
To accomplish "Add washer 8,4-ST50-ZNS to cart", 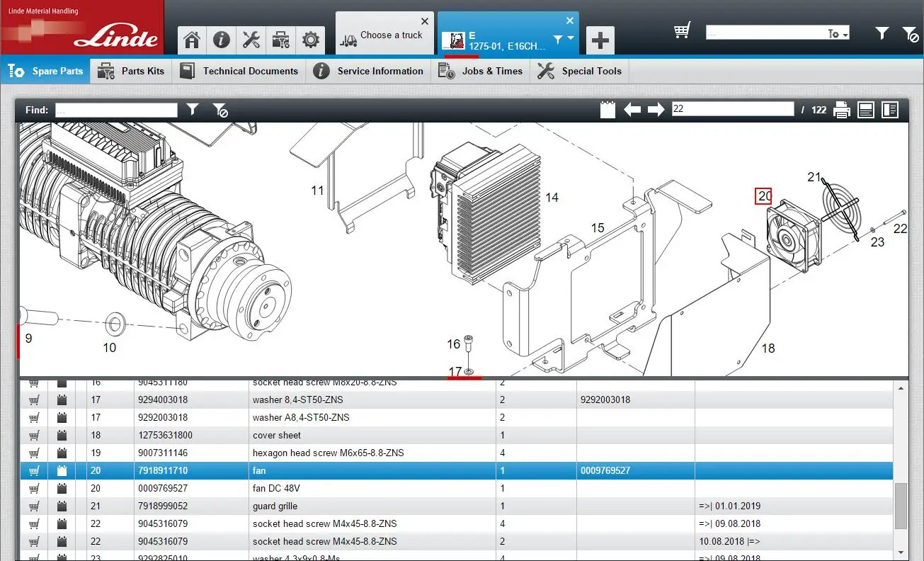I will click(34, 400).
